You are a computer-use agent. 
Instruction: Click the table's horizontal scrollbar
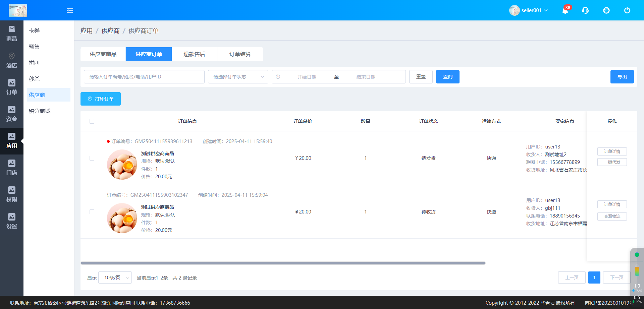(283, 263)
